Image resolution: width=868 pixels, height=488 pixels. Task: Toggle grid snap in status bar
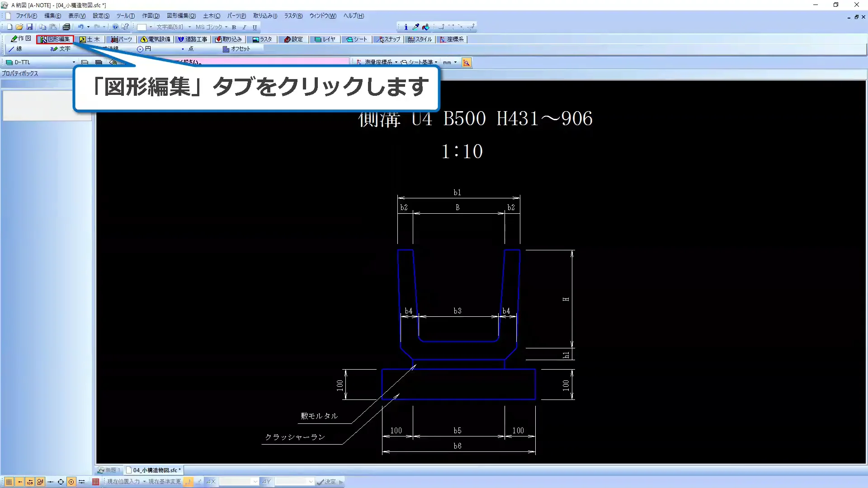[9, 482]
